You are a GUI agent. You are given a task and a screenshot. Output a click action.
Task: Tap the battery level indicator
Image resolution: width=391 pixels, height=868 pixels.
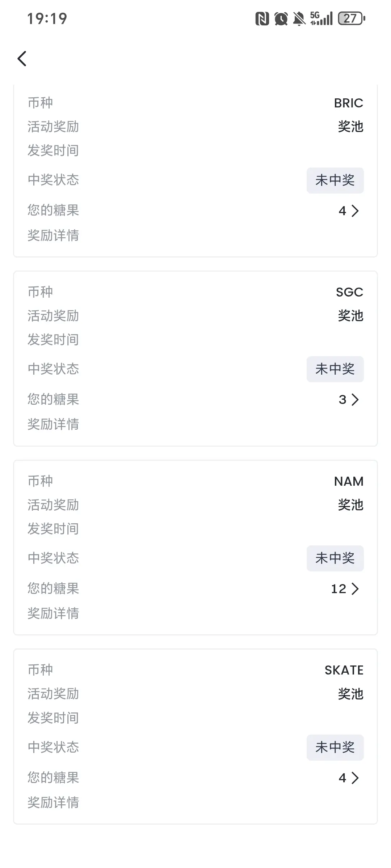coord(352,18)
